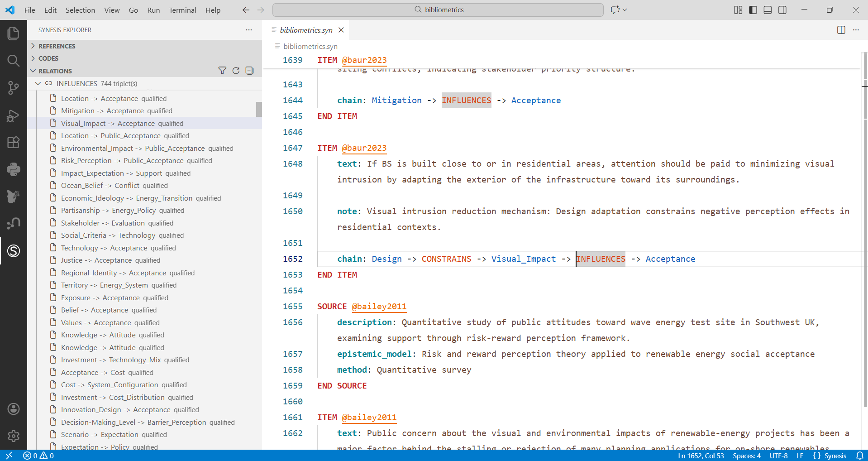
Task: Change file encoding UTF-8
Action: 778,456
